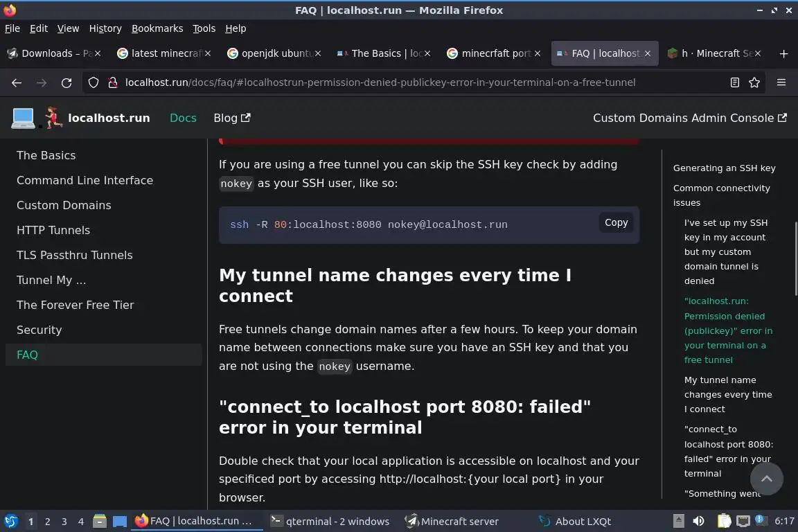Viewport: 798px width, 532px height.
Task: Open the clipboard manager tray icon
Action: (724, 522)
